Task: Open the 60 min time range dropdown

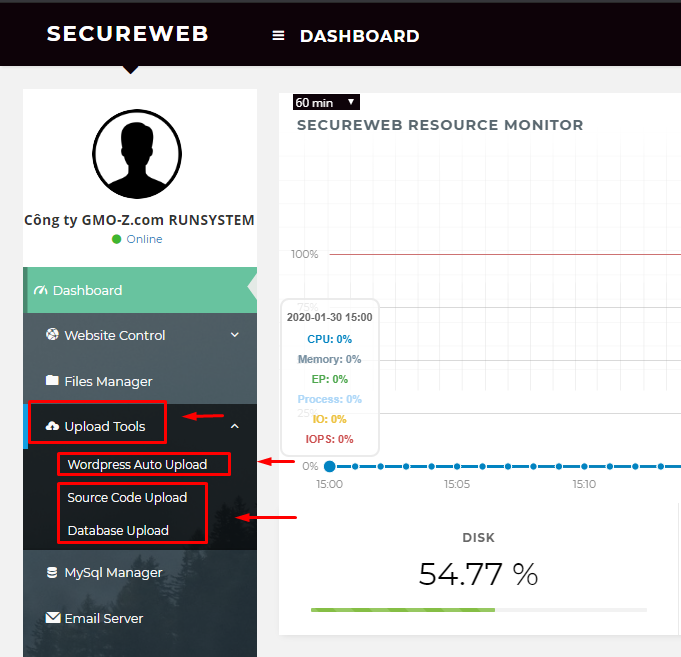Action: click(326, 102)
